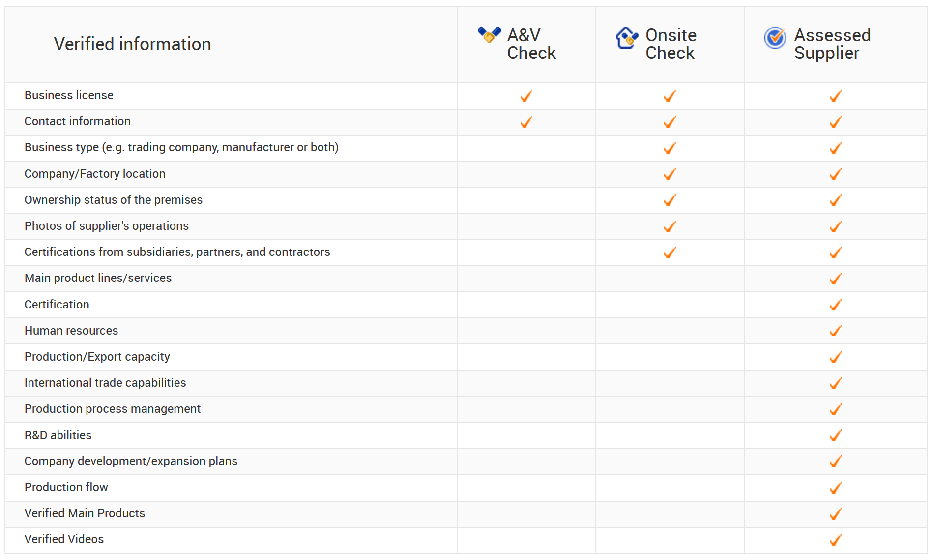The width and height of the screenshot is (933, 560).
Task: Click Onsite Check checkmark for Contact information
Action: [670, 122]
